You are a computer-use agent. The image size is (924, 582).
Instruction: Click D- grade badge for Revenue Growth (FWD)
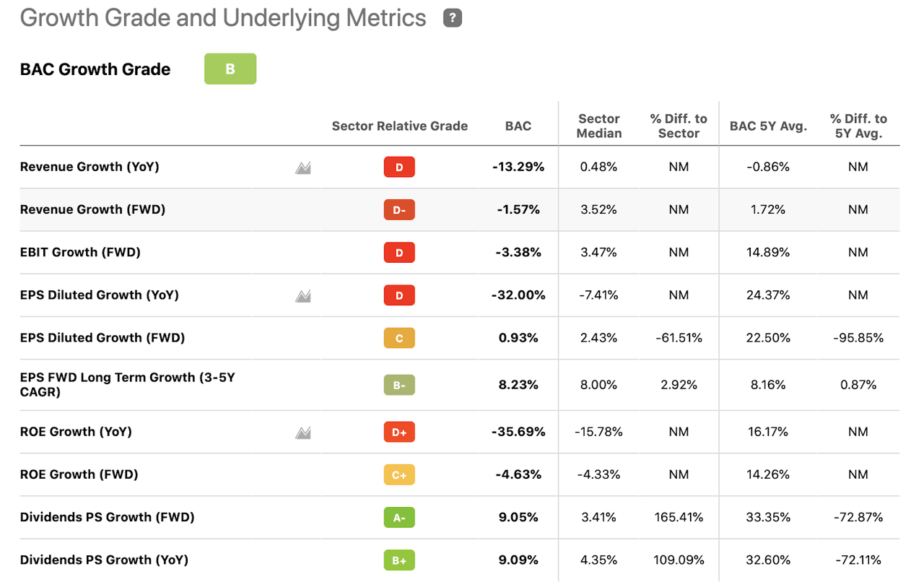coord(399,210)
